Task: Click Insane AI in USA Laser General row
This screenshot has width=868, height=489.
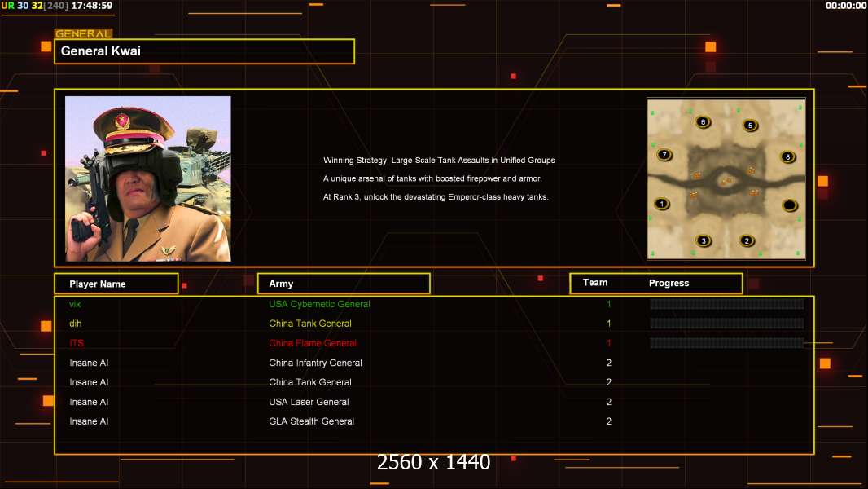Action: (x=89, y=402)
